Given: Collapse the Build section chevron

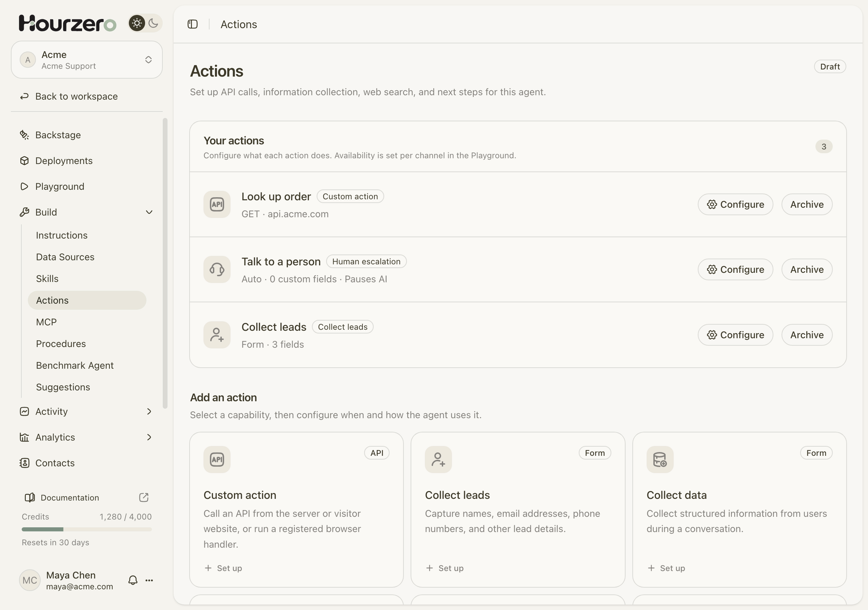Looking at the screenshot, I should pyautogui.click(x=149, y=212).
